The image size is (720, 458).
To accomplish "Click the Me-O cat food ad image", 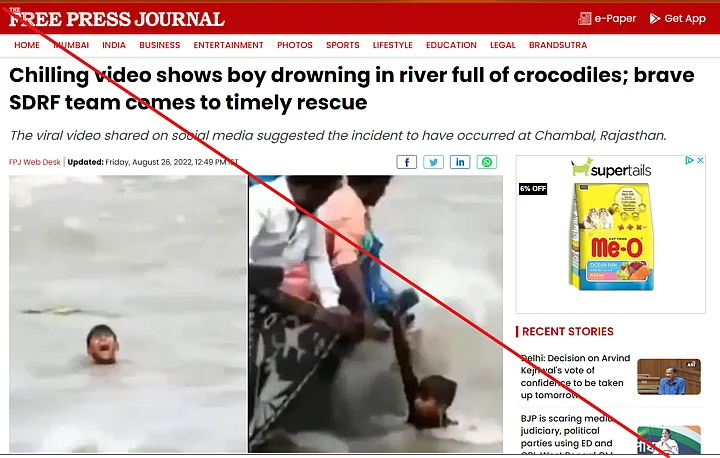I will [611, 237].
